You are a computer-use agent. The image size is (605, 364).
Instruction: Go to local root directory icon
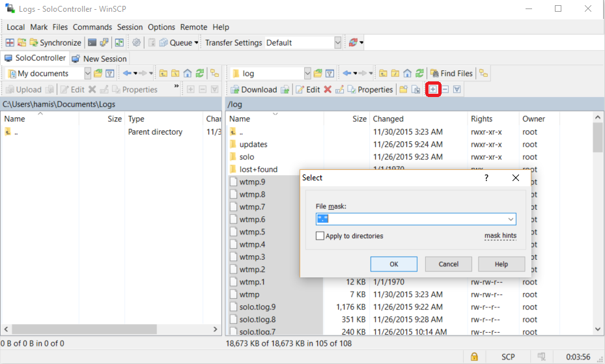click(x=176, y=74)
